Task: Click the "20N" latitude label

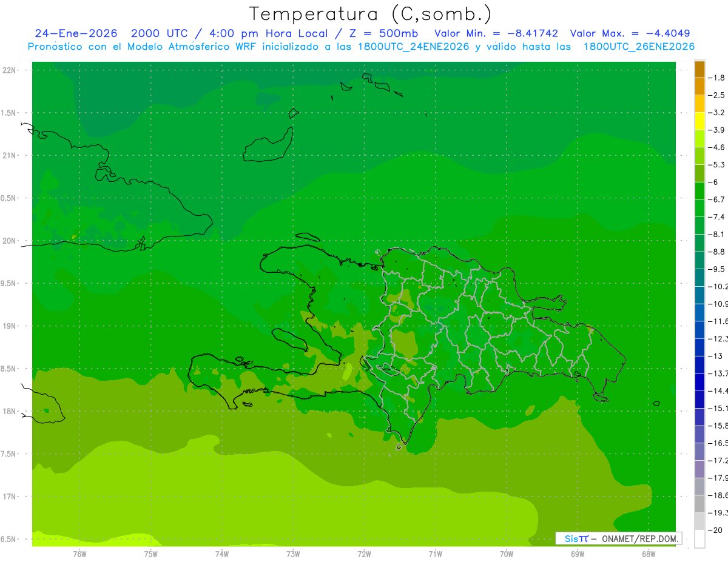Action: click(x=10, y=241)
